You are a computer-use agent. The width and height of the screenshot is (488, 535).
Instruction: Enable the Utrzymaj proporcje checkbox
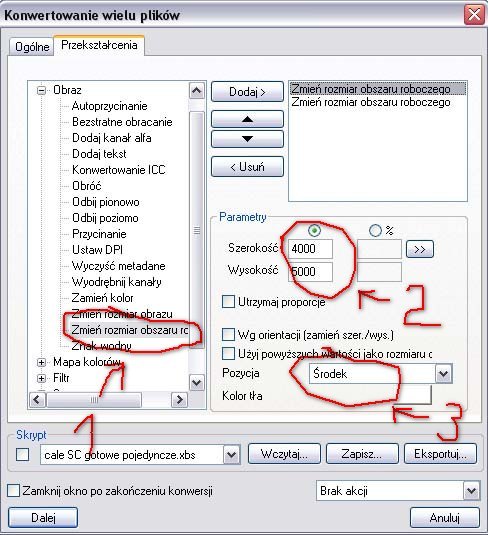(x=228, y=302)
